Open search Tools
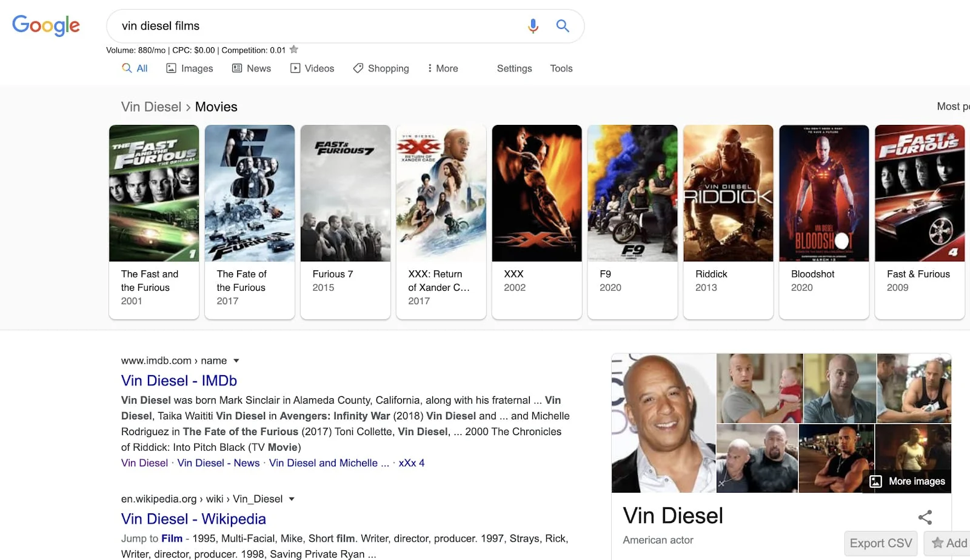 [561, 68]
